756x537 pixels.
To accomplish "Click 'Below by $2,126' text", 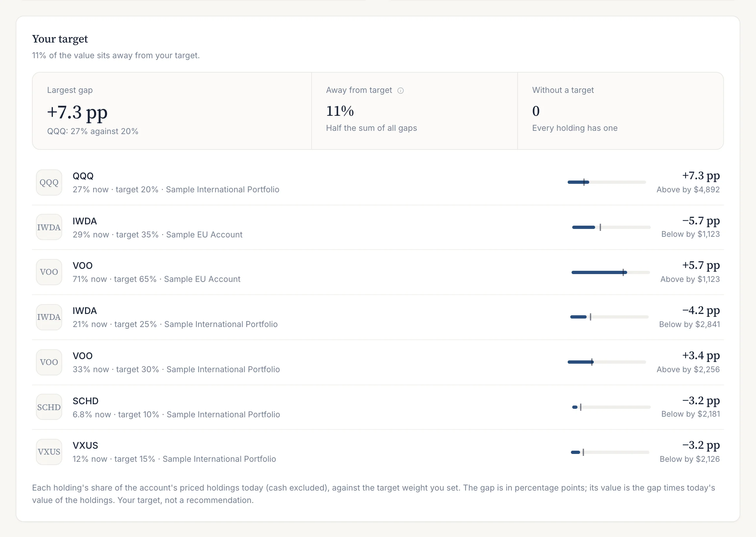I will point(690,459).
